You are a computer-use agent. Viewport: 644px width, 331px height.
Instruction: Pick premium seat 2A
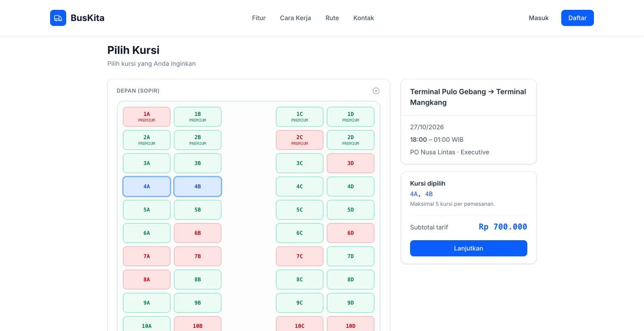(x=147, y=140)
